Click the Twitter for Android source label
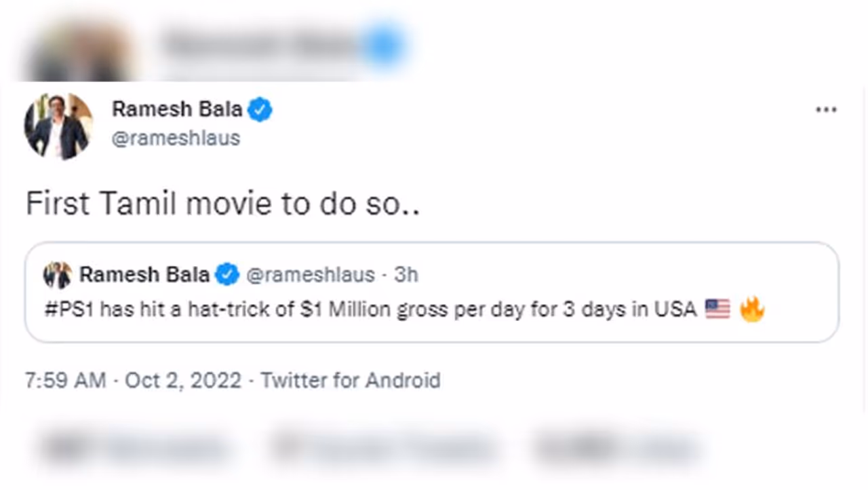 pos(351,380)
